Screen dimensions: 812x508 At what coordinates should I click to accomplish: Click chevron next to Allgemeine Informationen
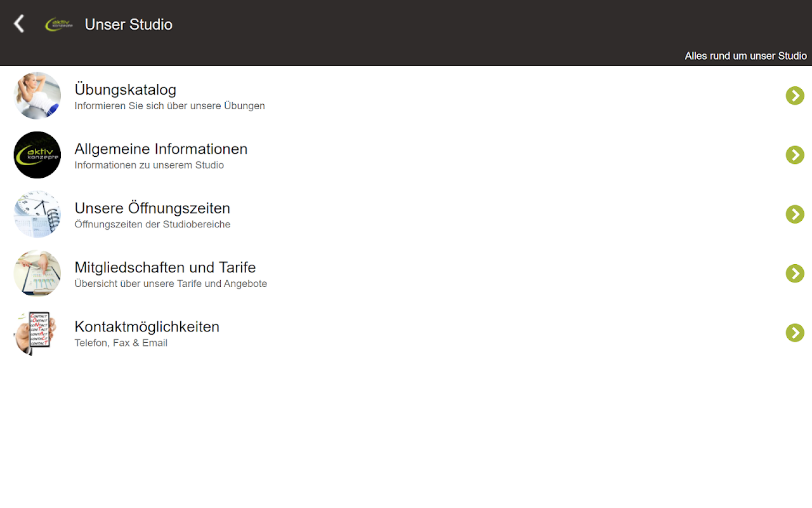(795, 155)
